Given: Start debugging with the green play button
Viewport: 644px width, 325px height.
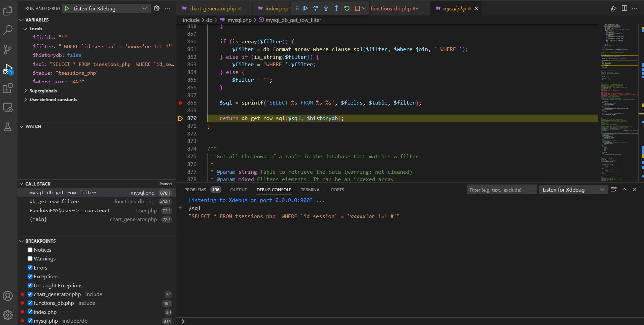Looking at the screenshot, I should (x=67, y=8).
